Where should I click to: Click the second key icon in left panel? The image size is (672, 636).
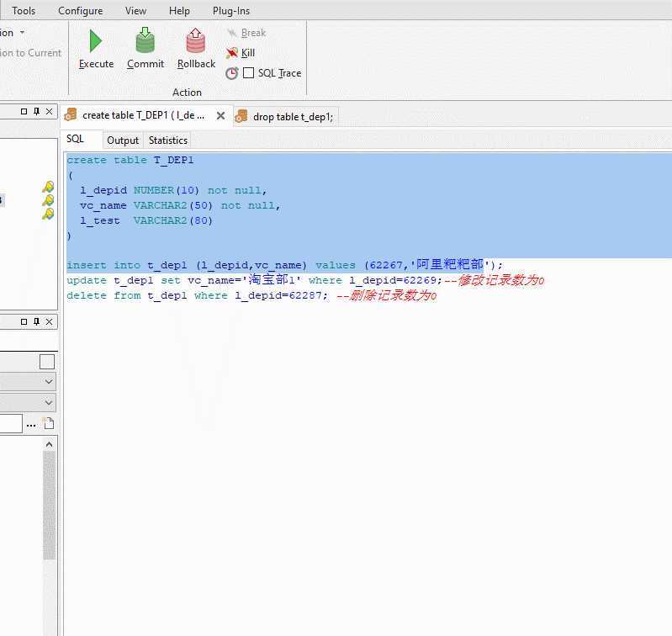(48, 200)
